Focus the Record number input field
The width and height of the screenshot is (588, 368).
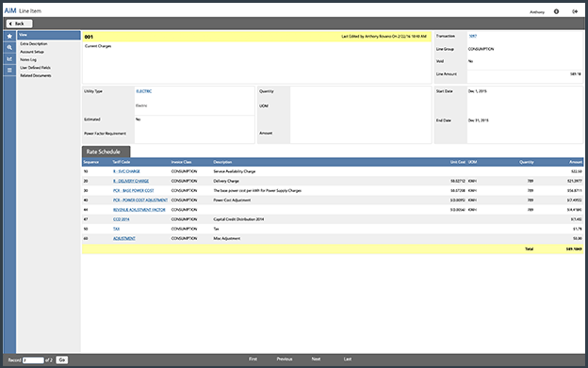(33, 360)
